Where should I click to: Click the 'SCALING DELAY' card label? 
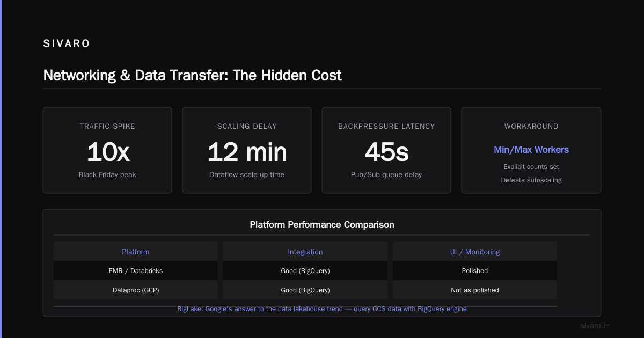(247, 127)
